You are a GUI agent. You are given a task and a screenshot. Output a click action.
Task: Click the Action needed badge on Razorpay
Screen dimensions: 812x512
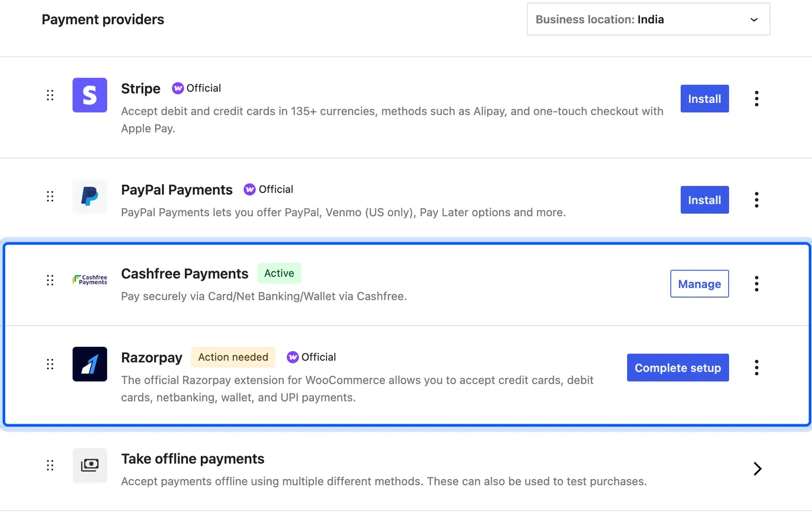(x=233, y=357)
